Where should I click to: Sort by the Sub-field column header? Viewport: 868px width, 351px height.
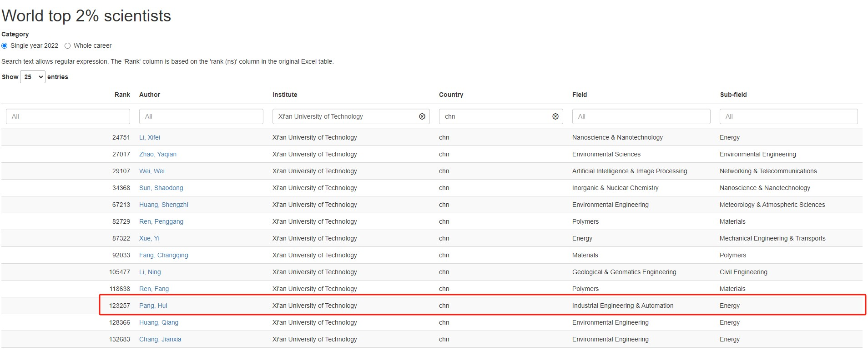(733, 95)
